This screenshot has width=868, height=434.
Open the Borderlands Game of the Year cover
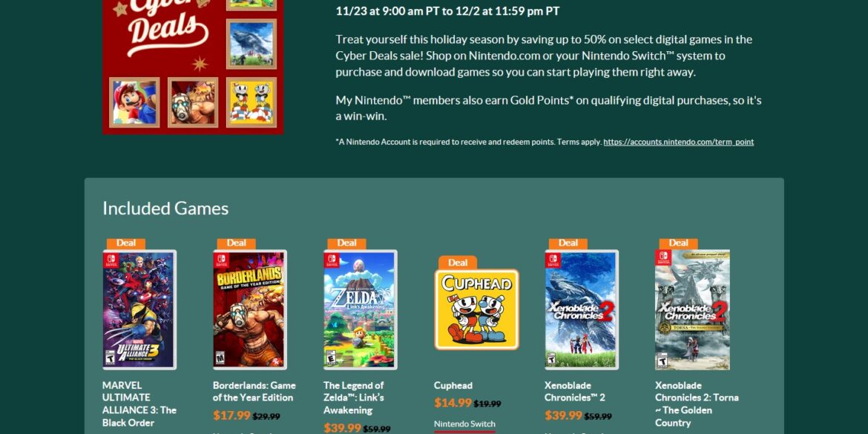[250, 309]
